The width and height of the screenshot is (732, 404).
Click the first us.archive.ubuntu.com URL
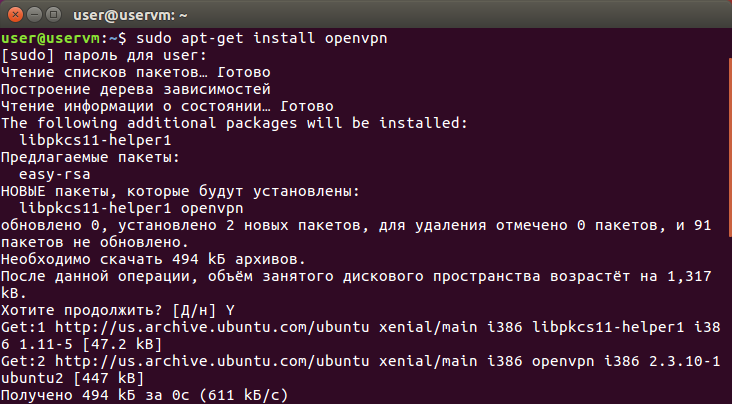point(212,327)
